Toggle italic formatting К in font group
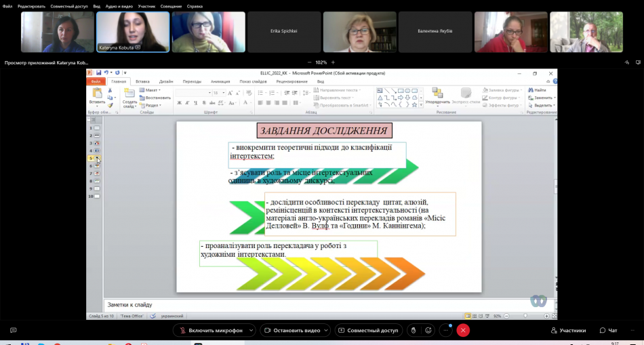This screenshot has width=644, height=345. (187, 103)
